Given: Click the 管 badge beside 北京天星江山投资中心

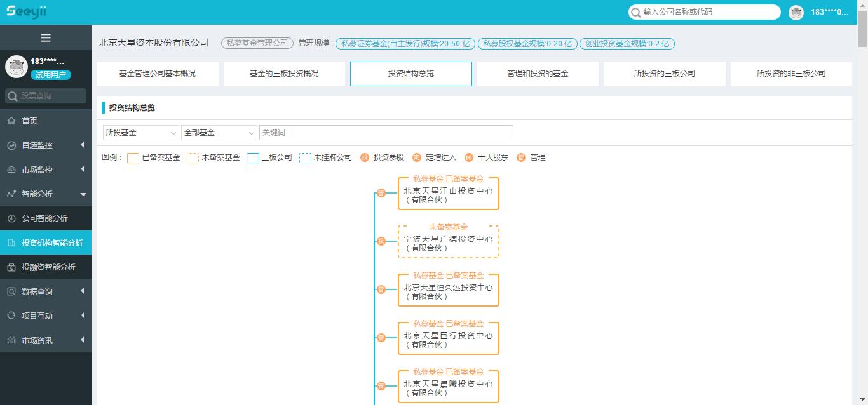Looking at the screenshot, I should [x=381, y=193].
